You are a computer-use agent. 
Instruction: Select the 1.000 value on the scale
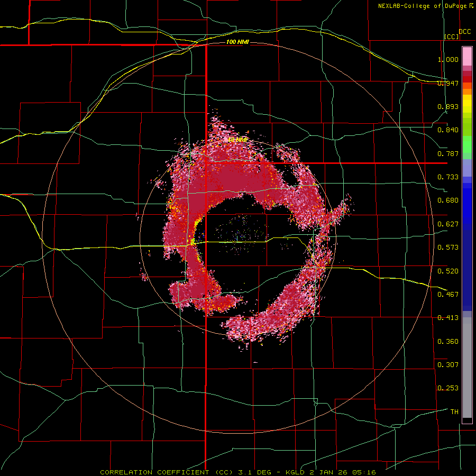(x=448, y=59)
